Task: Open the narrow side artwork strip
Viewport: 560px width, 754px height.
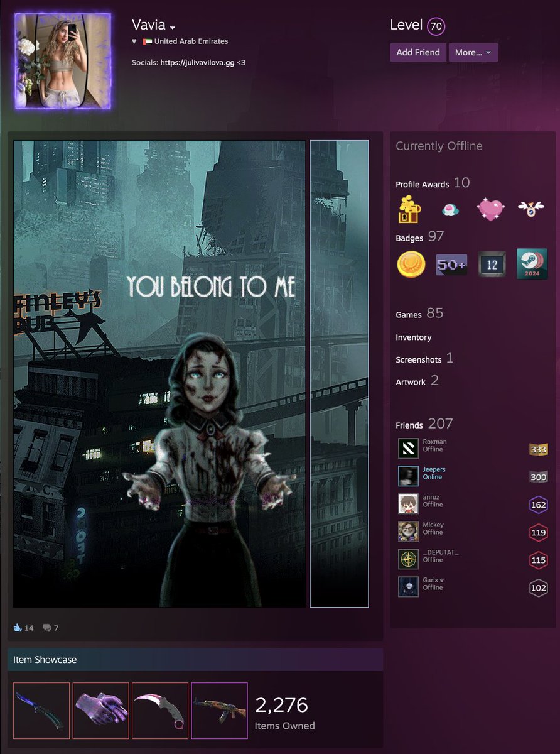Action: (339, 374)
